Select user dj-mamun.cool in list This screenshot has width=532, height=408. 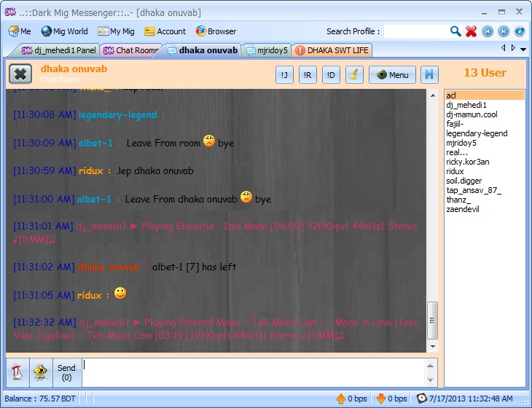pos(485,114)
